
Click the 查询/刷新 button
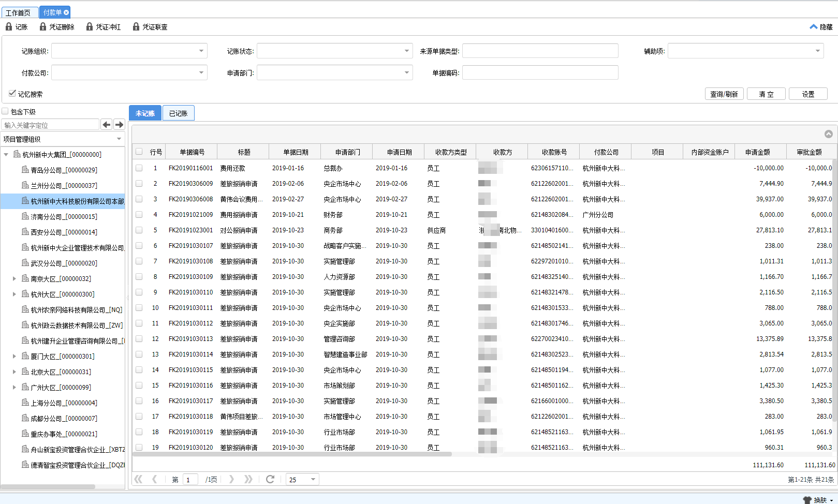point(724,94)
